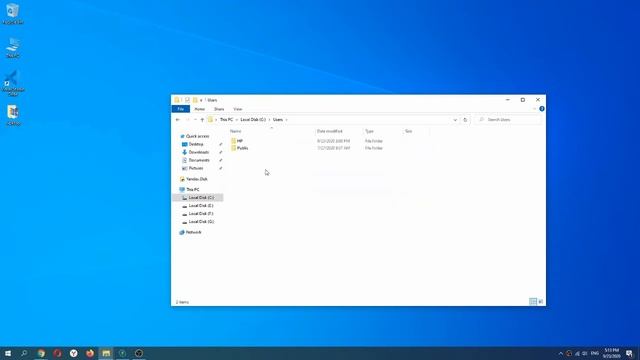Open Pictures in Quick access
The width and height of the screenshot is (640, 360).
[196, 168]
